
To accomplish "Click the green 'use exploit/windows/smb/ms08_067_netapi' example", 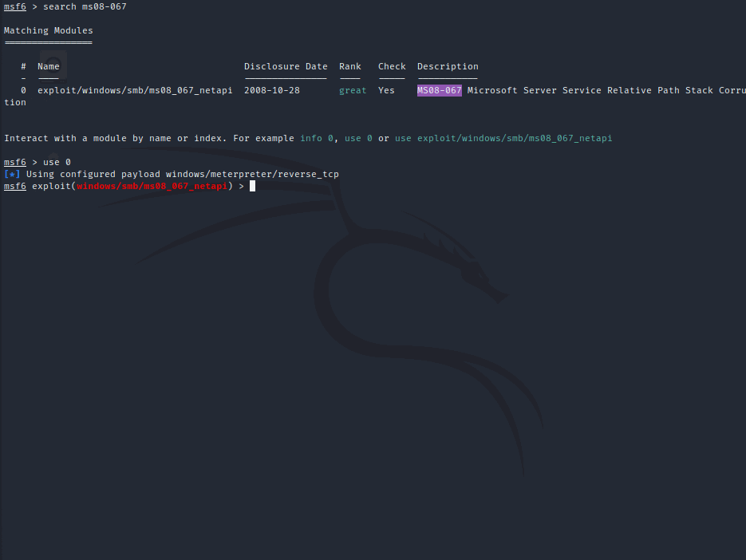I will point(503,139).
